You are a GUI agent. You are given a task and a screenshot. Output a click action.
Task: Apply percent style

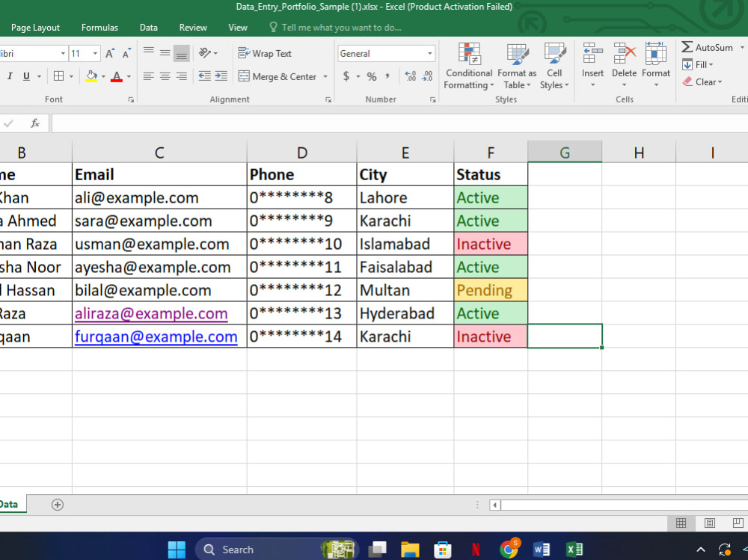(x=372, y=76)
